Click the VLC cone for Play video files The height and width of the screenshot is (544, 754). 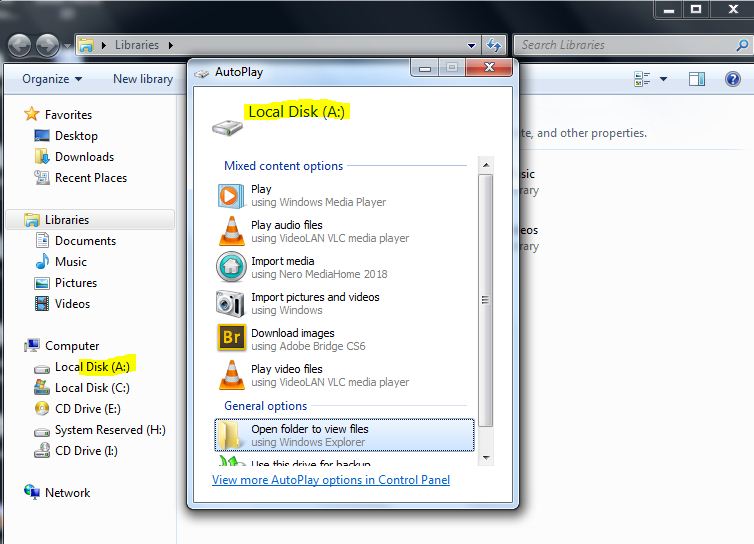[x=231, y=375]
